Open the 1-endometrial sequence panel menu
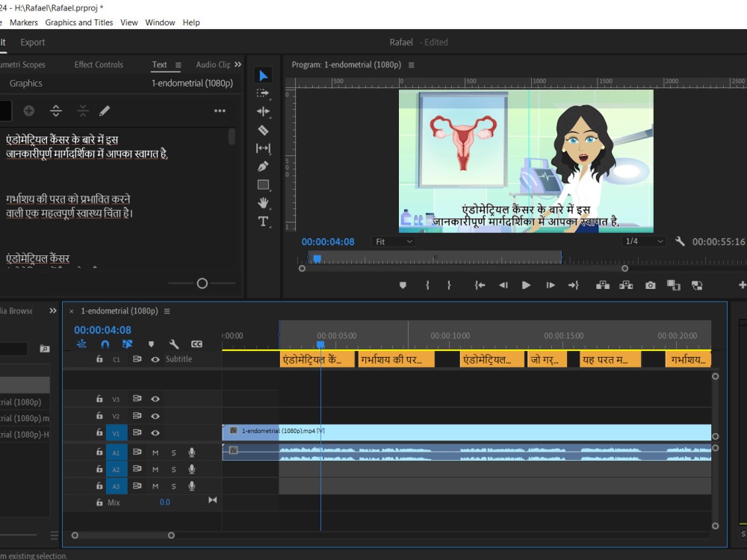The image size is (747, 560). (x=167, y=311)
